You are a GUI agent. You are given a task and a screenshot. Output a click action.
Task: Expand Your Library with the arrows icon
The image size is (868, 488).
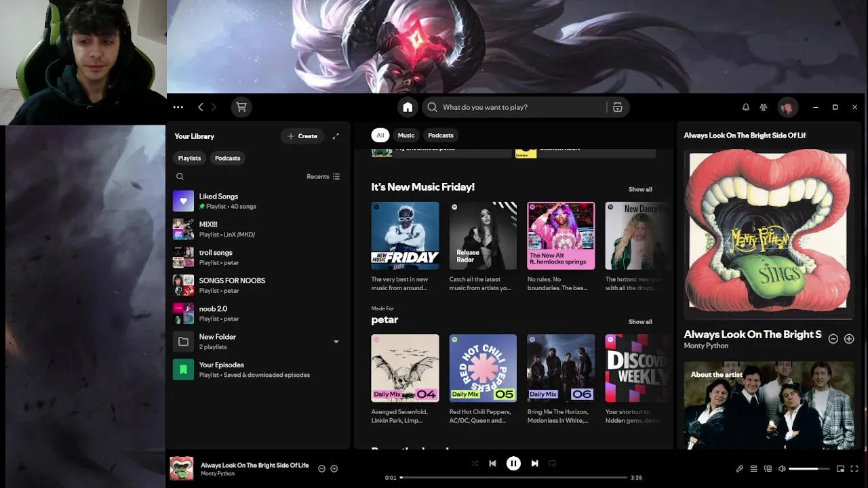[336, 136]
